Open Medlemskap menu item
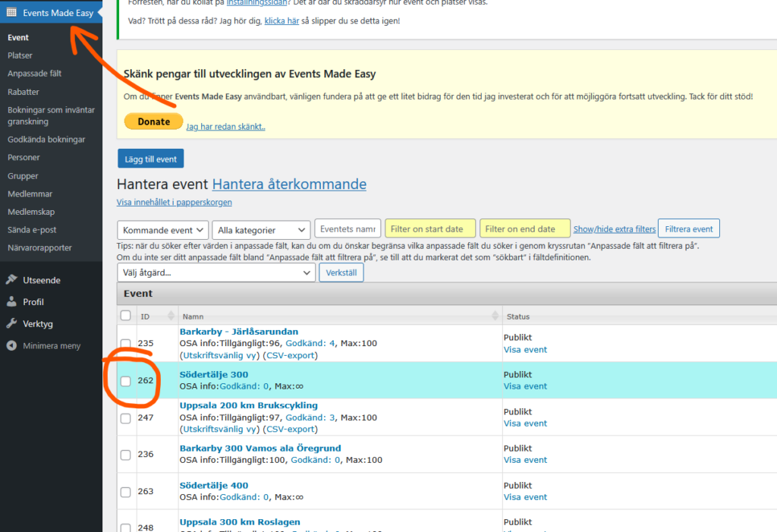Image resolution: width=777 pixels, height=532 pixels. coord(31,212)
